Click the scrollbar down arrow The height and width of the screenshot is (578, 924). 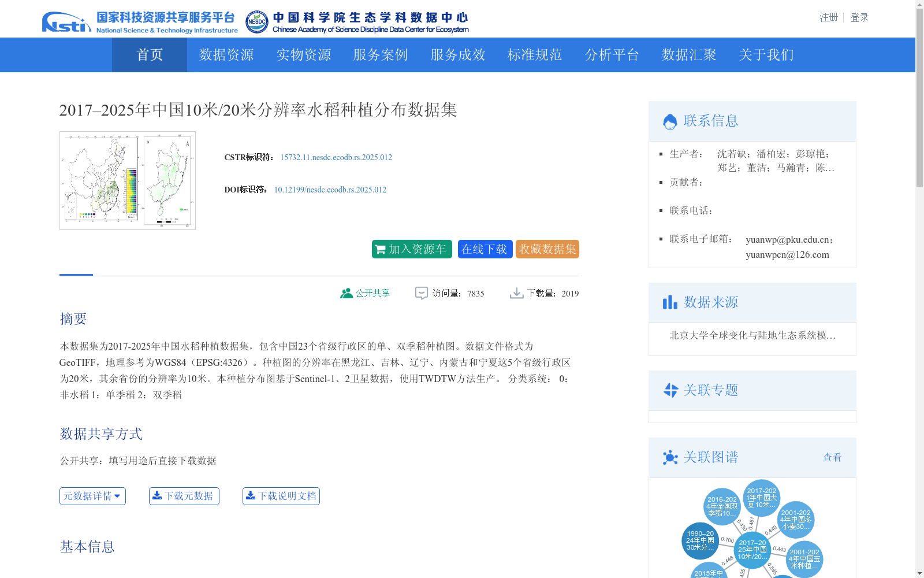(919, 573)
